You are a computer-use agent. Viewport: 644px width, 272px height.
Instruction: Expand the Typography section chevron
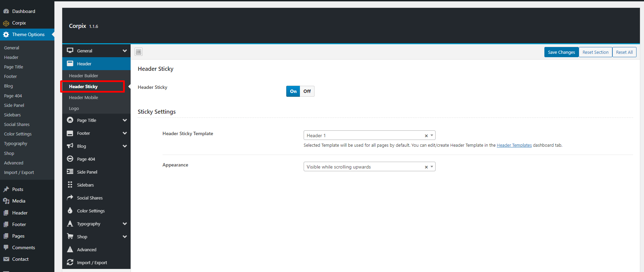pyautogui.click(x=125, y=224)
